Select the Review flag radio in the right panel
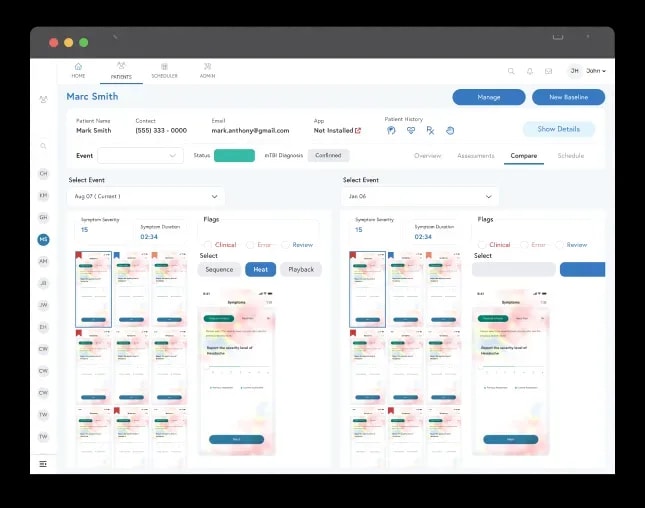Image resolution: width=645 pixels, height=508 pixels. pos(559,245)
